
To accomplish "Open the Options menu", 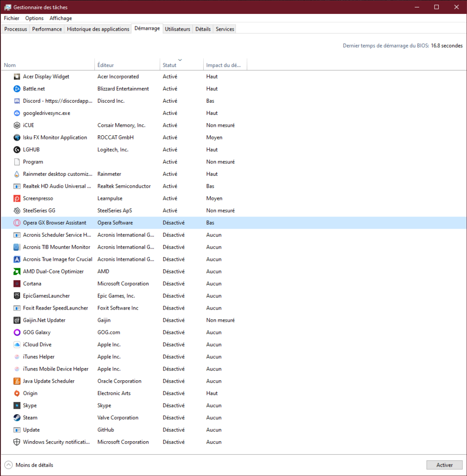I will (34, 18).
